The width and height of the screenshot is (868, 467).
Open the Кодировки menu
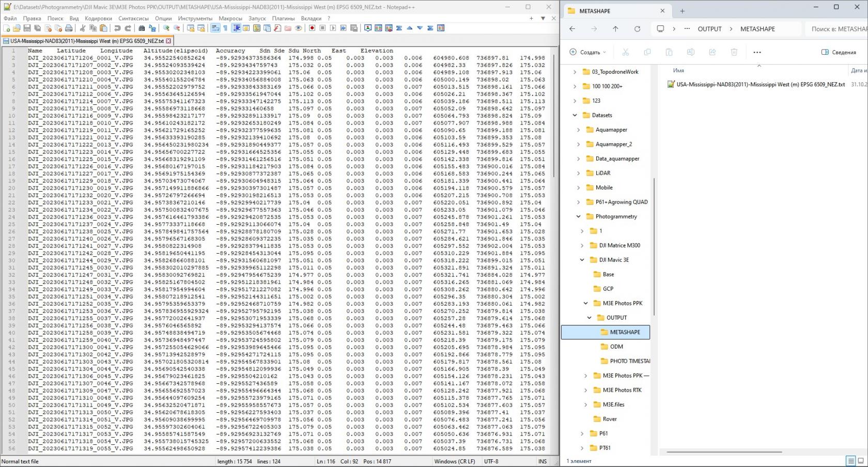tap(98, 18)
